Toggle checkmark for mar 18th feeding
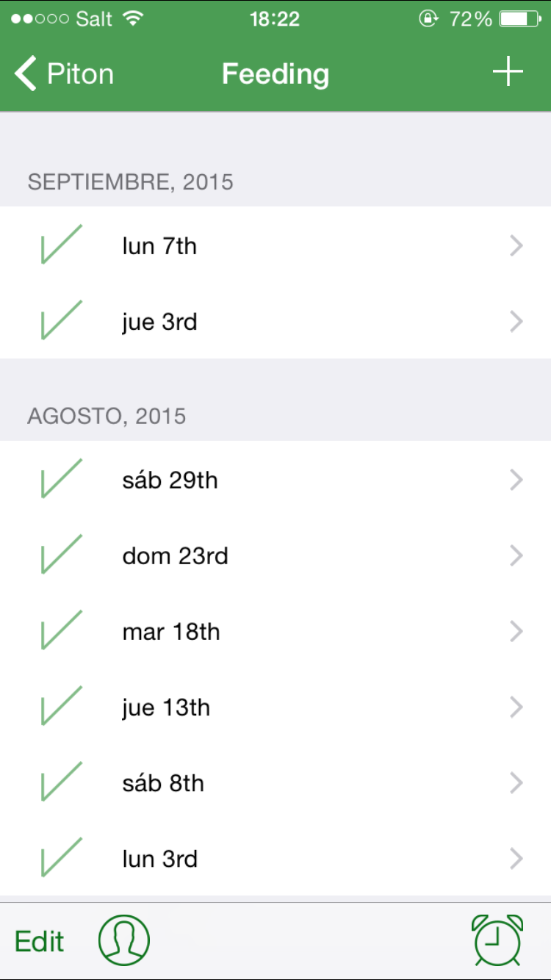 coord(60,631)
